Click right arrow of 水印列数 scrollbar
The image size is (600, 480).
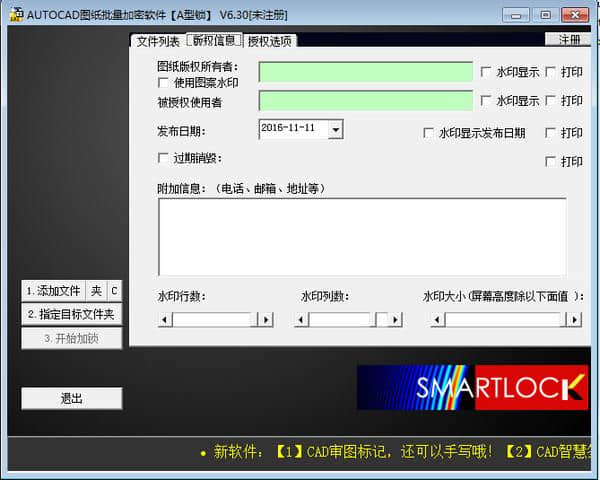[x=395, y=320]
